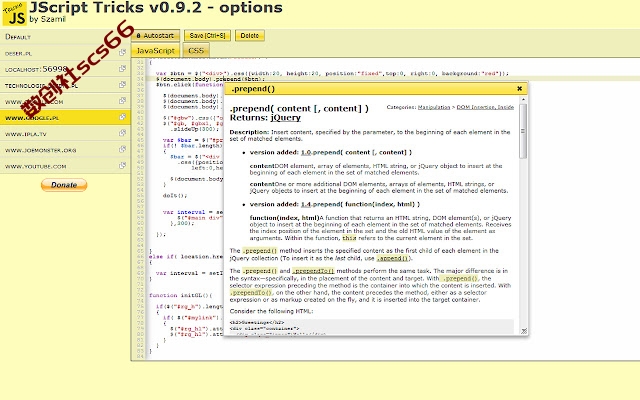Click external icon in www.ipla.tv row
Image resolution: width=640 pixels, height=400 pixels.
click(x=122, y=133)
